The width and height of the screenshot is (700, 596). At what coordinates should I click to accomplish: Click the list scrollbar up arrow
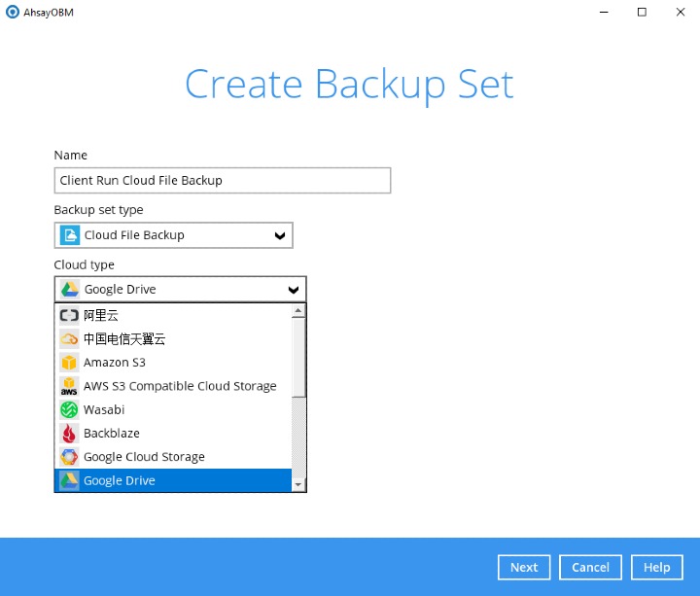point(298,311)
